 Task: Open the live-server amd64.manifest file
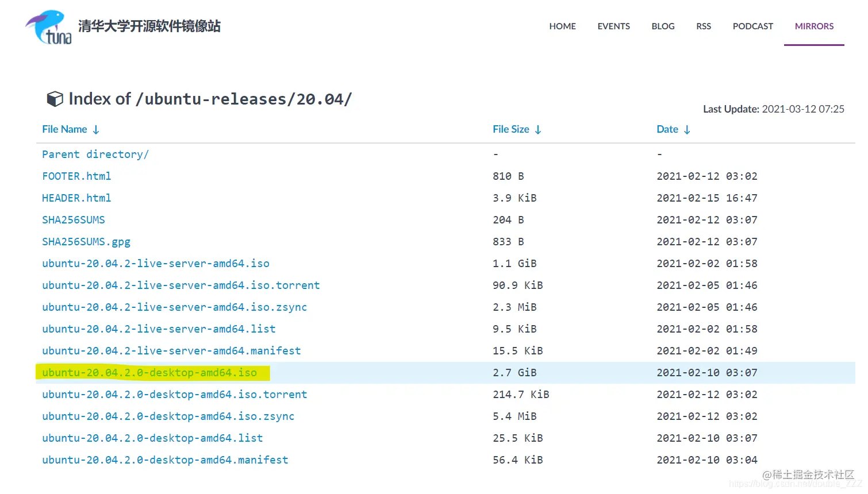[171, 350]
